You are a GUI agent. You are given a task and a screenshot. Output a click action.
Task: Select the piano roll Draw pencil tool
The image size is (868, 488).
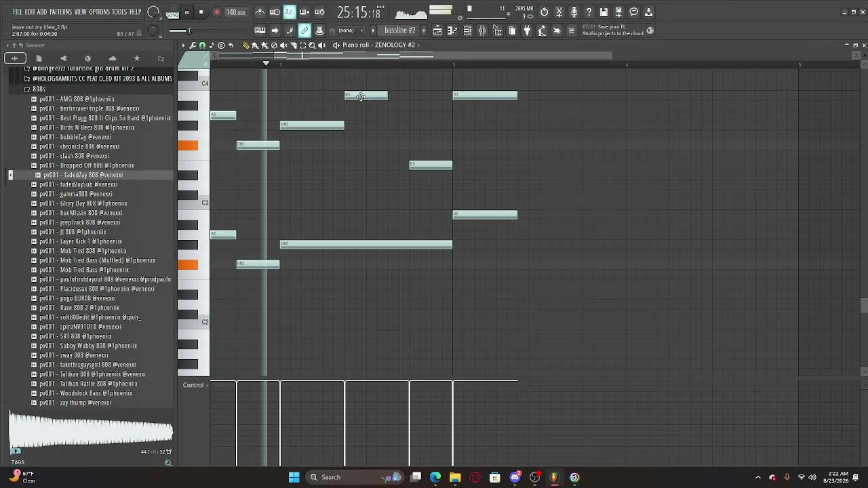pyautogui.click(x=245, y=45)
